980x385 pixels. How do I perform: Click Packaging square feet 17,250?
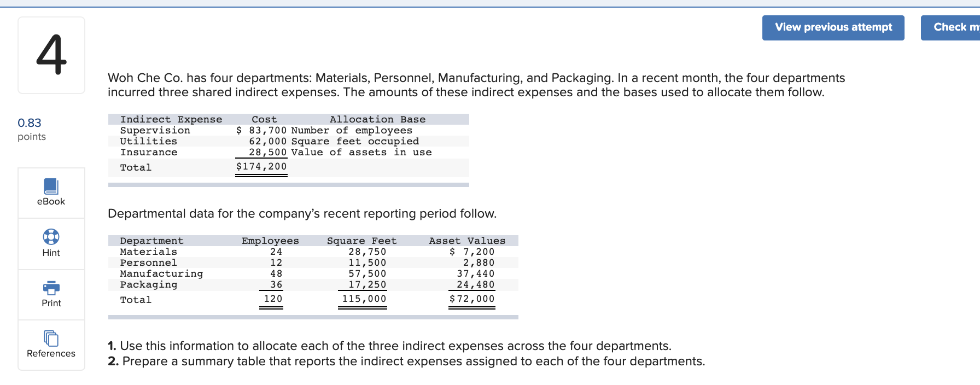[367, 284]
